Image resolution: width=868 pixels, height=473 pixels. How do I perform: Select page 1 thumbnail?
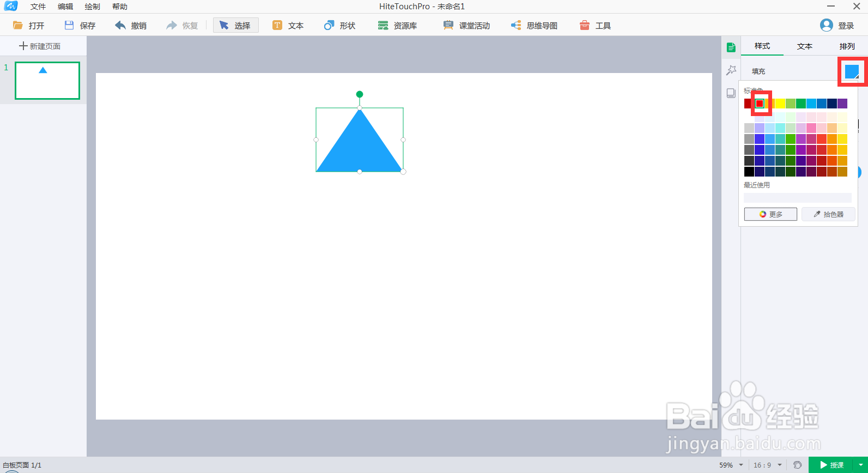point(47,81)
